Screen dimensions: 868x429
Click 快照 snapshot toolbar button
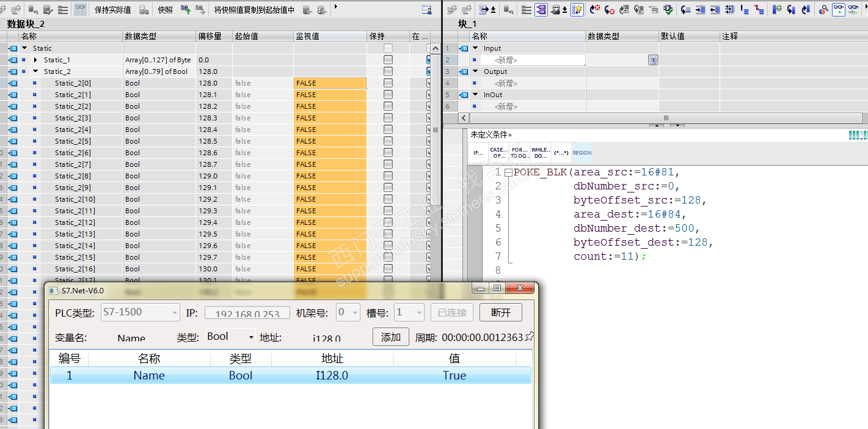[165, 10]
